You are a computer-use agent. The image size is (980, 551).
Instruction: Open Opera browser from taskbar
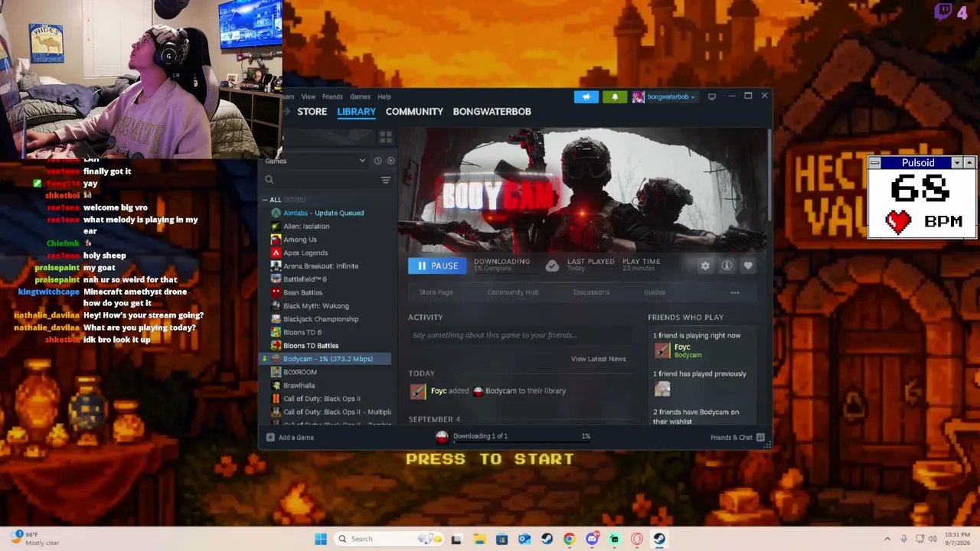(637, 539)
